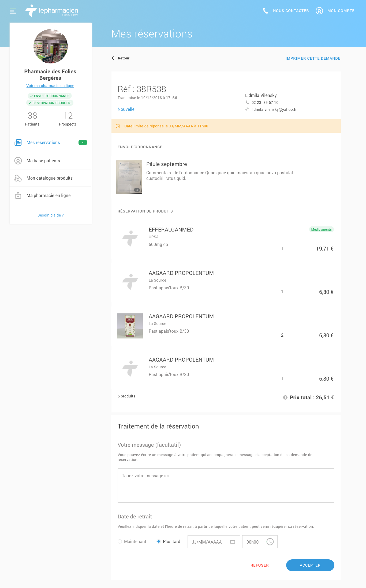Open the hamburger menu icon
The image size is (366, 588).
(13, 11)
